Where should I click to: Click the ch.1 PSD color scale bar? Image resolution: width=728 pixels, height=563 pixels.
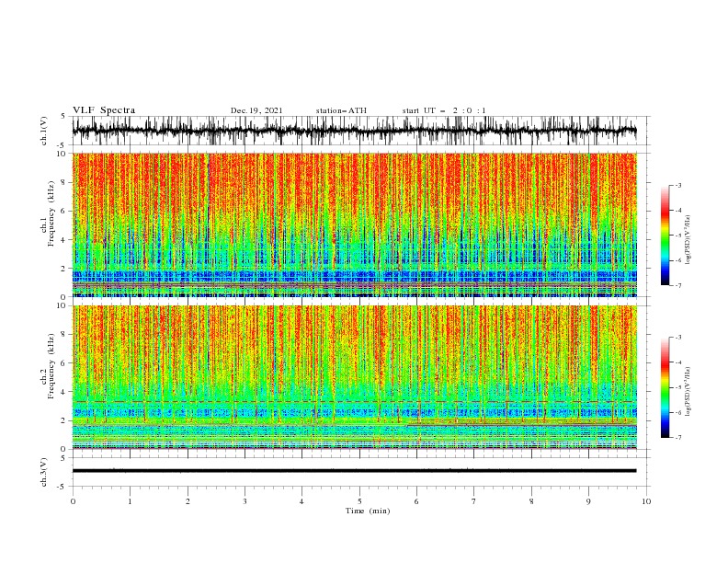click(x=665, y=236)
